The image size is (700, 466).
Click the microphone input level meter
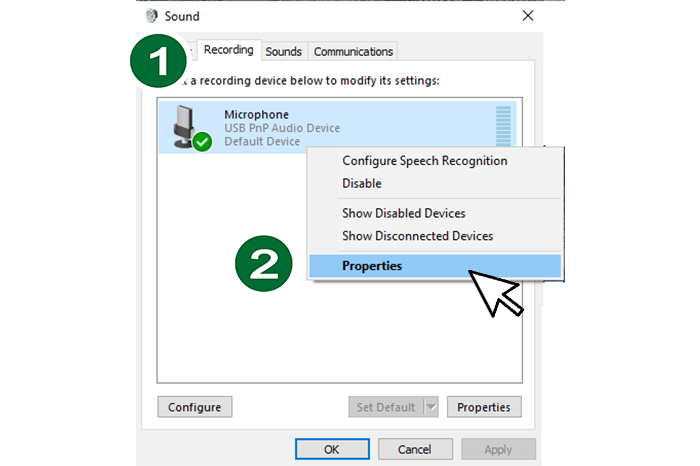(503, 126)
